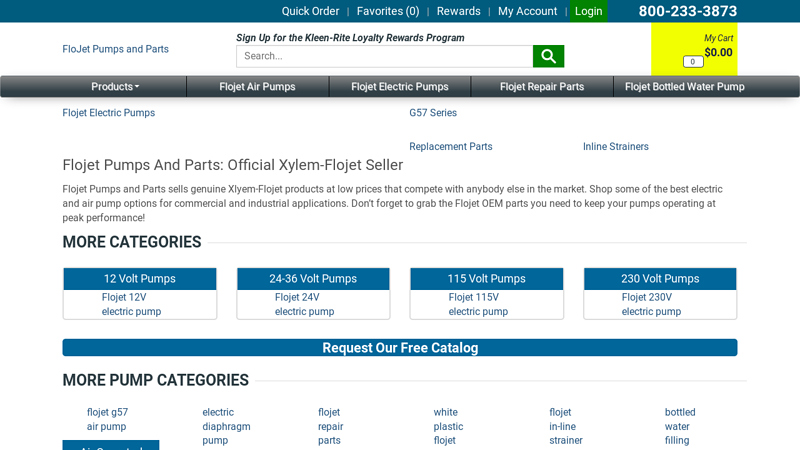Go to Rewards page
The width and height of the screenshot is (800, 450).
(x=458, y=11)
